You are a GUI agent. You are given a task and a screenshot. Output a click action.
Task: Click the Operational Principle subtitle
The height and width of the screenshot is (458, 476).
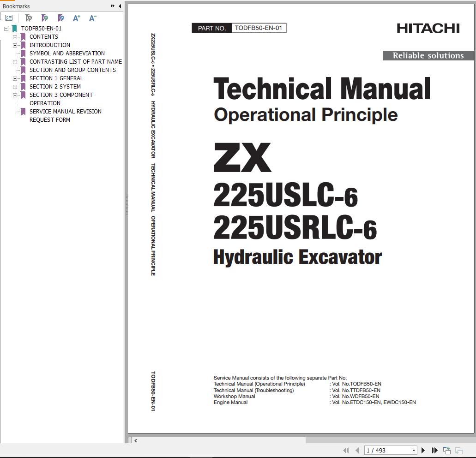click(306, 115)
